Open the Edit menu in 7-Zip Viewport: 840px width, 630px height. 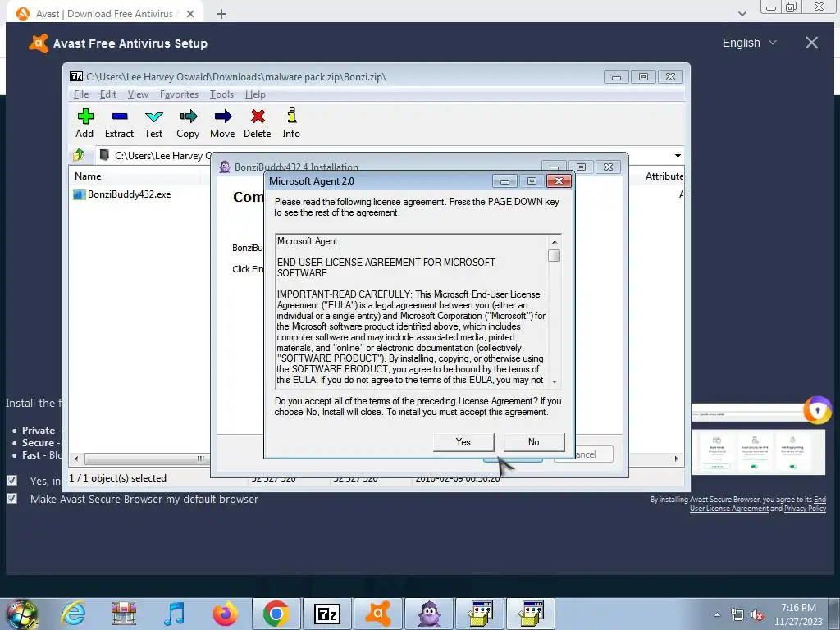tap(107, 94)
